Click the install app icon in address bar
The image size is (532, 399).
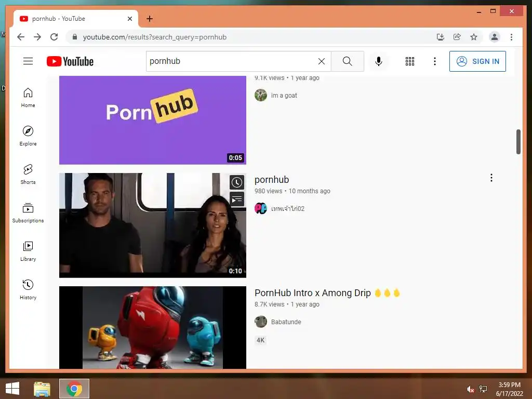[x=440, y=37]
